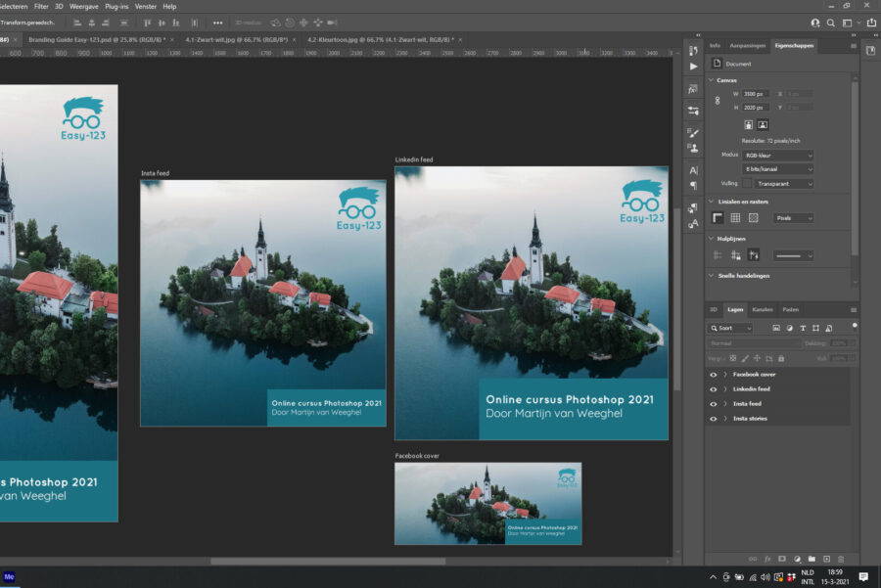Collapse the Canvas section
This screenshot has width=881, height=588.
(711, 80)
